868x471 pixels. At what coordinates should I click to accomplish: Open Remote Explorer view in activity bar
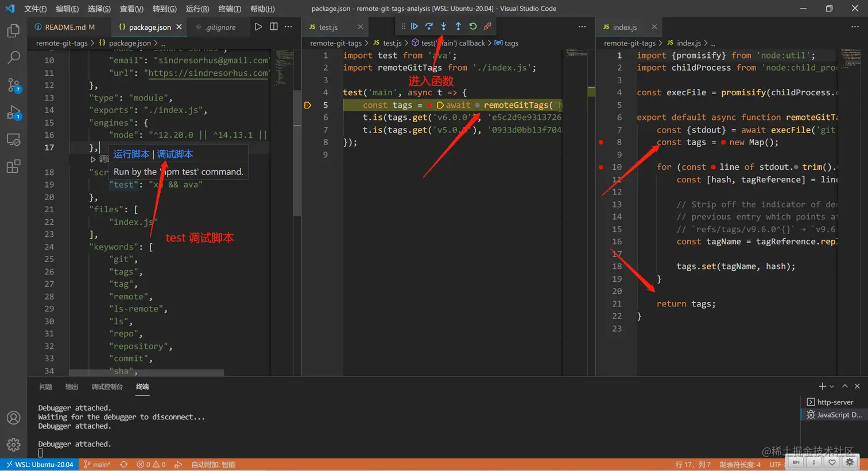[x=13, y=139]
